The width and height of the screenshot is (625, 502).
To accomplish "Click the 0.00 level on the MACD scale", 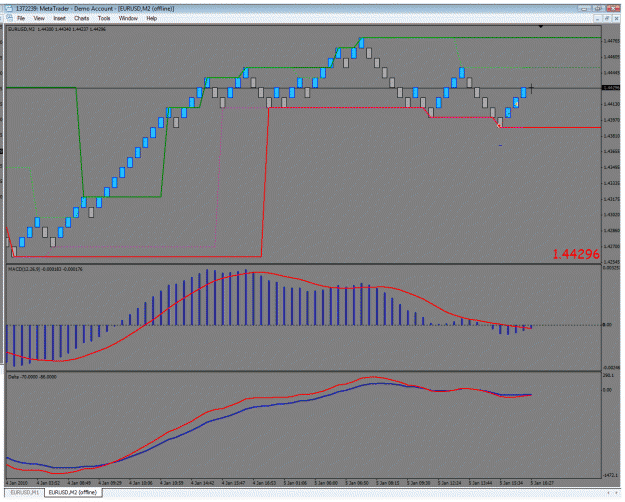I will [607, 325].
